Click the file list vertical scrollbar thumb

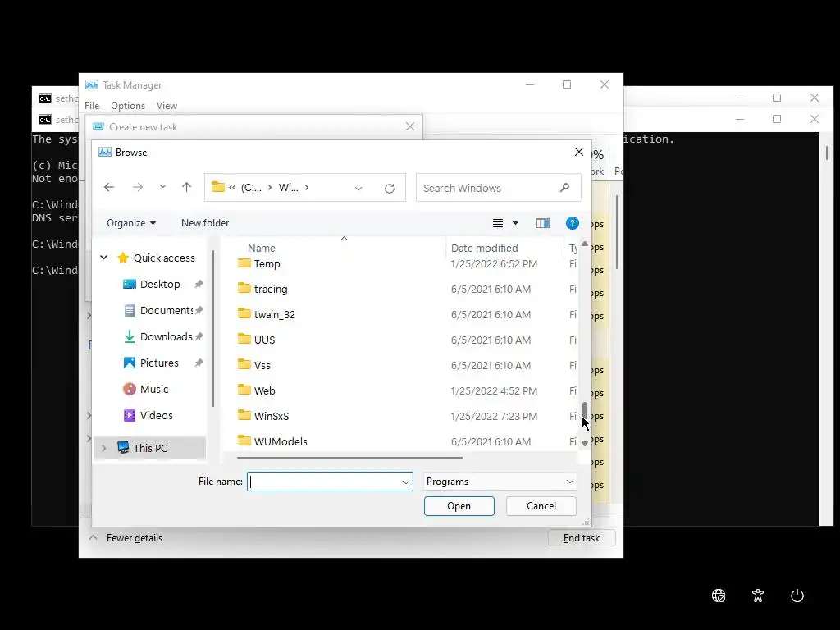[x=585, y=412]
